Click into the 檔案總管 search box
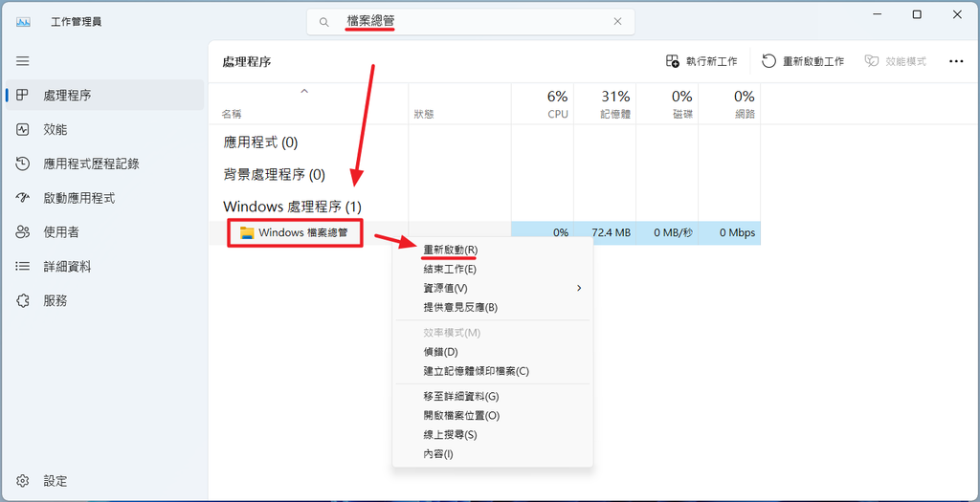980x502 pixels. (470, 22)
